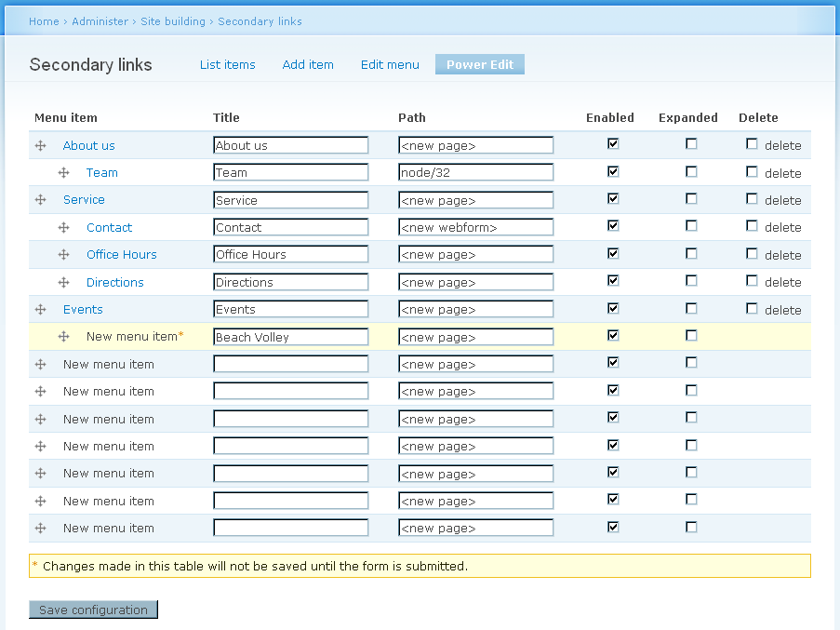This screenshot has width=840, height=630.
Task: Click the drag handle for Events row
Action: [x=40, y=309]
